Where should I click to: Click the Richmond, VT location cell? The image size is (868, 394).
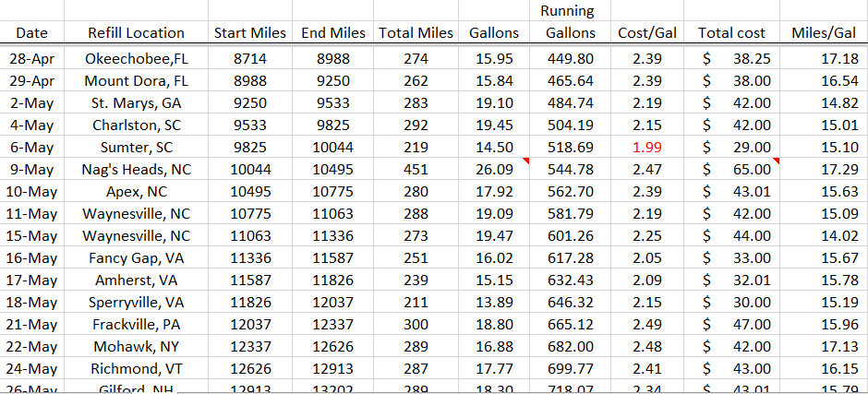click(x=136, y=369)
